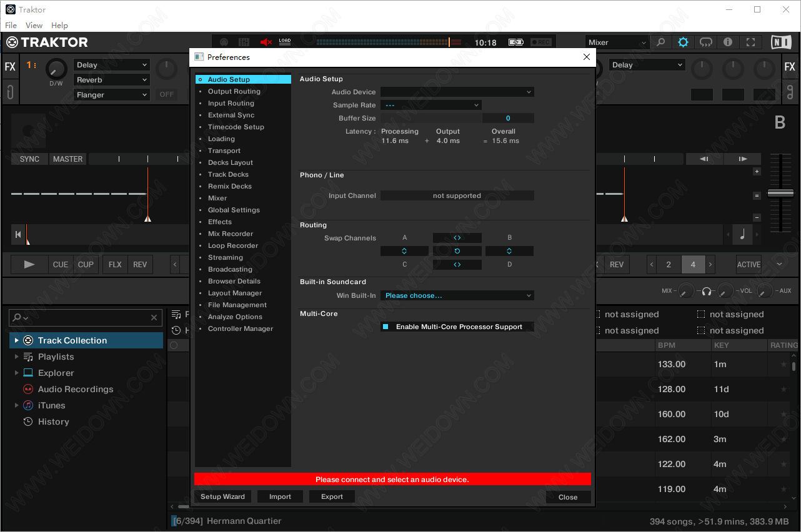Click the battery status indicator

click(515, 42)
